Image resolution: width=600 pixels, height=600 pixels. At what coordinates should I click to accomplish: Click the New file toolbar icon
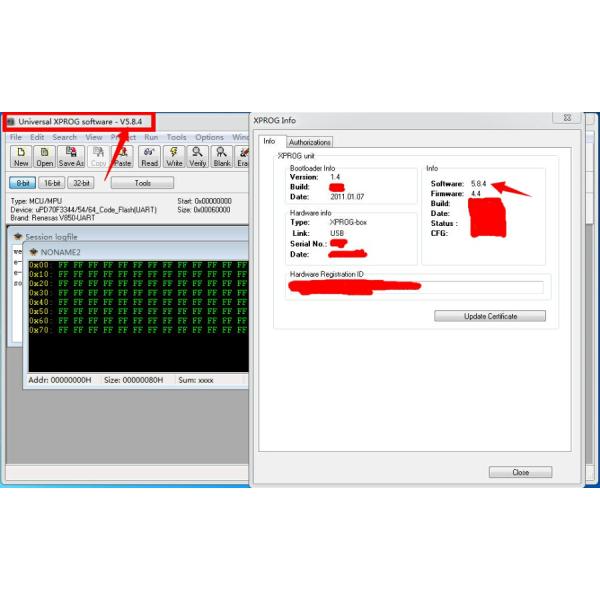click(x=21, y=155)
